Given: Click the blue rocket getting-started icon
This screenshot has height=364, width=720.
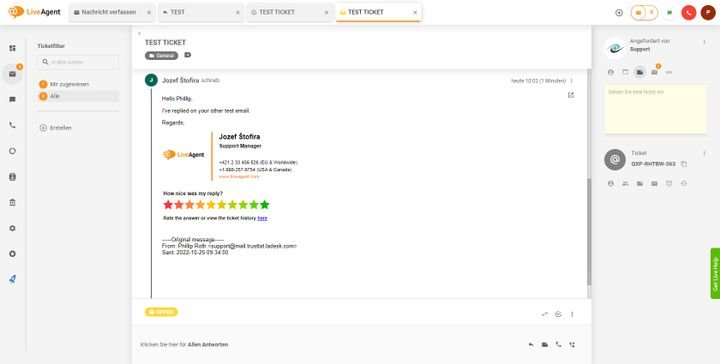Looking at the screenshot, I should (x=12, y=280).
